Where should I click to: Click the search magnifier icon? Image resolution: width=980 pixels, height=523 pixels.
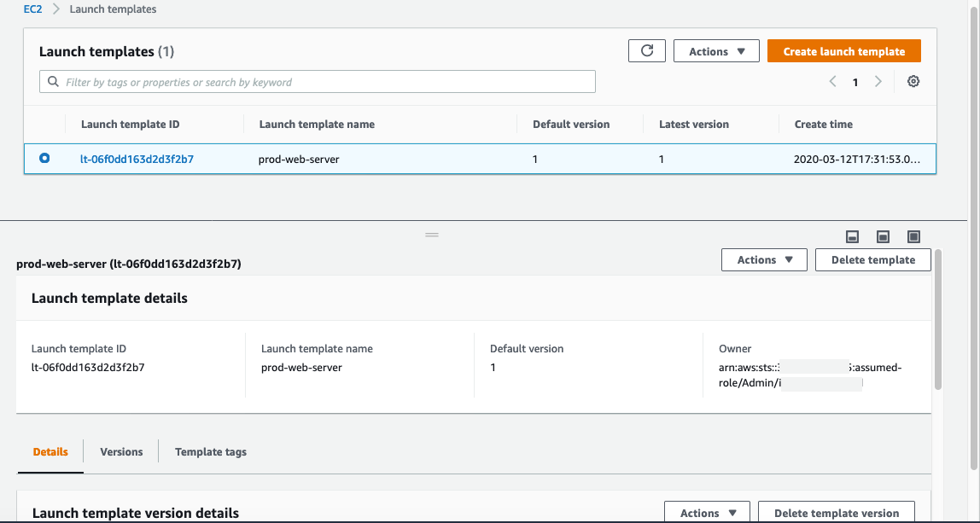coord(54,81)
